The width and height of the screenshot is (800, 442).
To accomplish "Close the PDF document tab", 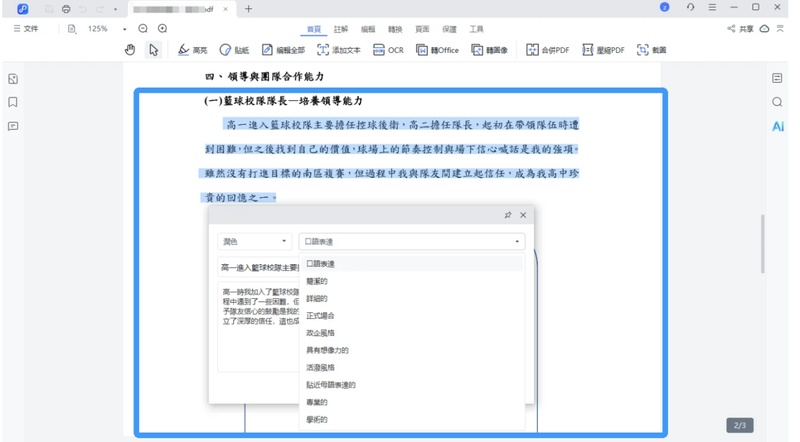I will (x=226, y=9).
